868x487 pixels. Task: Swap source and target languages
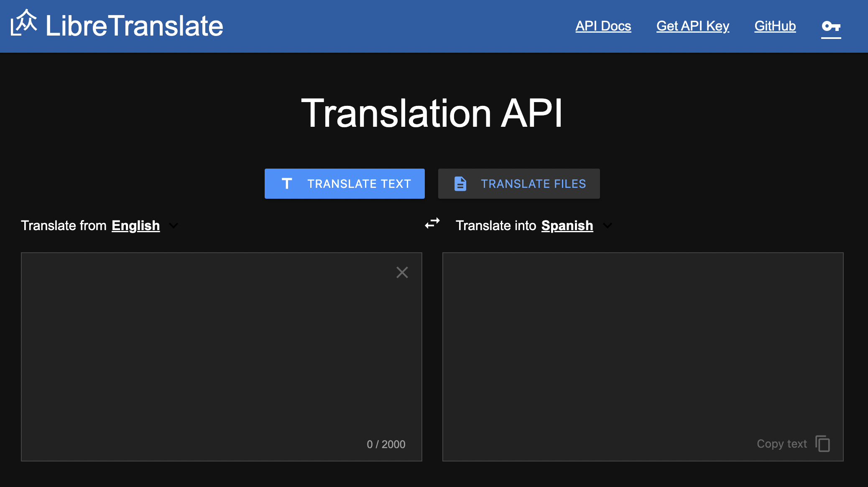(x=432, y=223)
